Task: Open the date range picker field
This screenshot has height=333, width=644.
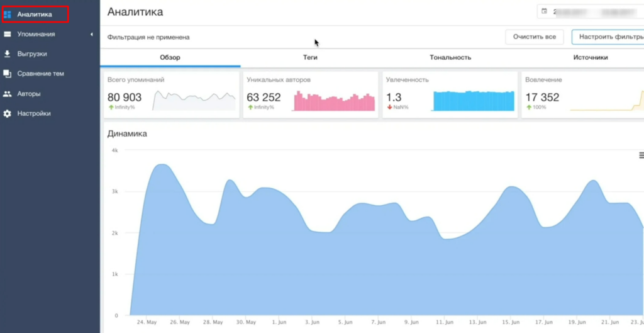Action: (591, 11)
